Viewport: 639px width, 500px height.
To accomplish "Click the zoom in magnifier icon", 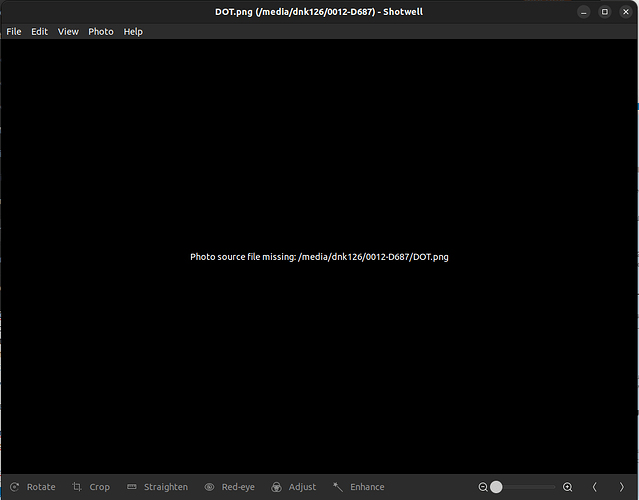I will (567, 487).
